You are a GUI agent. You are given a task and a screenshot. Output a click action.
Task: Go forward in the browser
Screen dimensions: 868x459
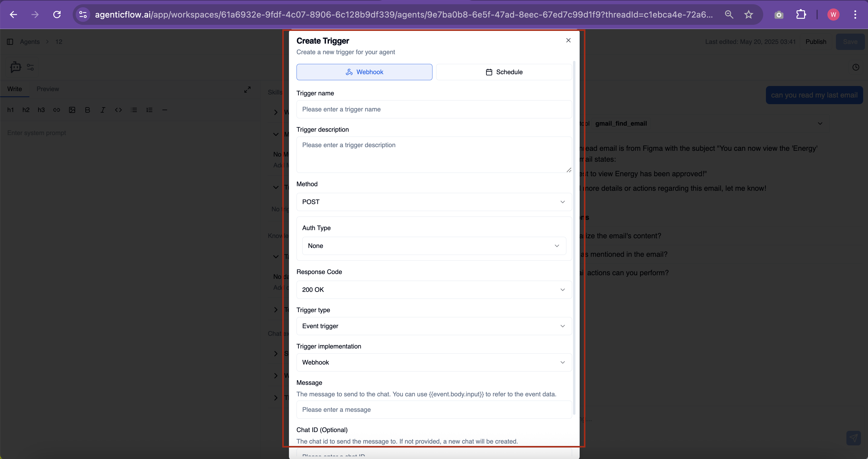coord(35,15)
